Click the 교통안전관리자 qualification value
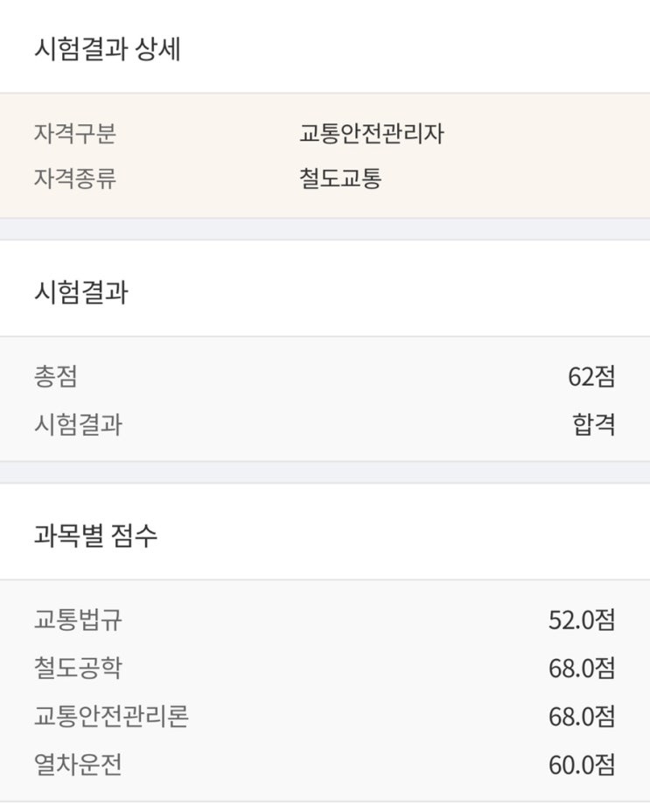Viewport: 650px width, 812px height. 372,134
